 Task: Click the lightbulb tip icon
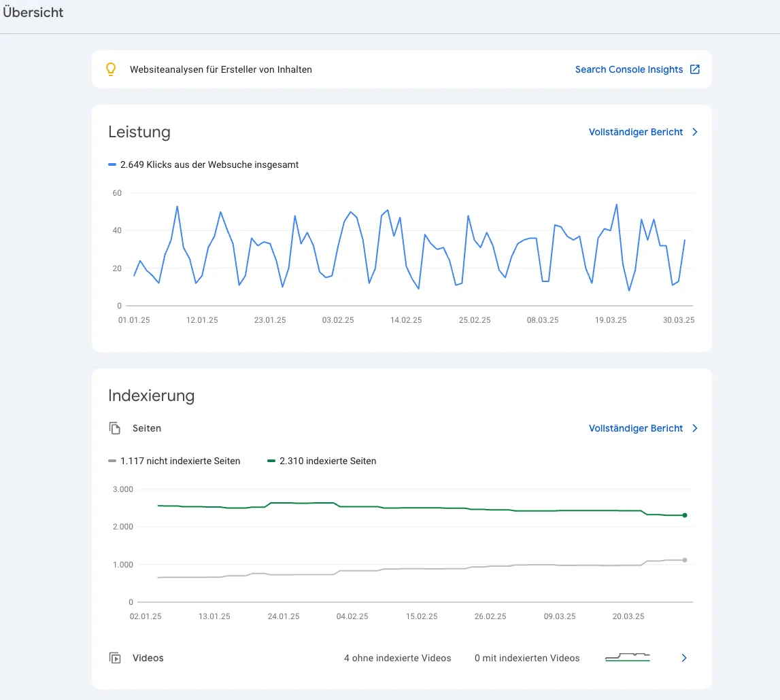point(111,69)
